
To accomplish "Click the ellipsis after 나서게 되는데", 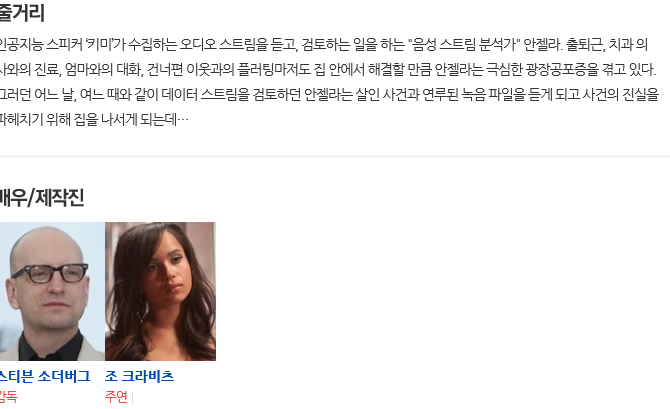I will (x=183, y=120).
